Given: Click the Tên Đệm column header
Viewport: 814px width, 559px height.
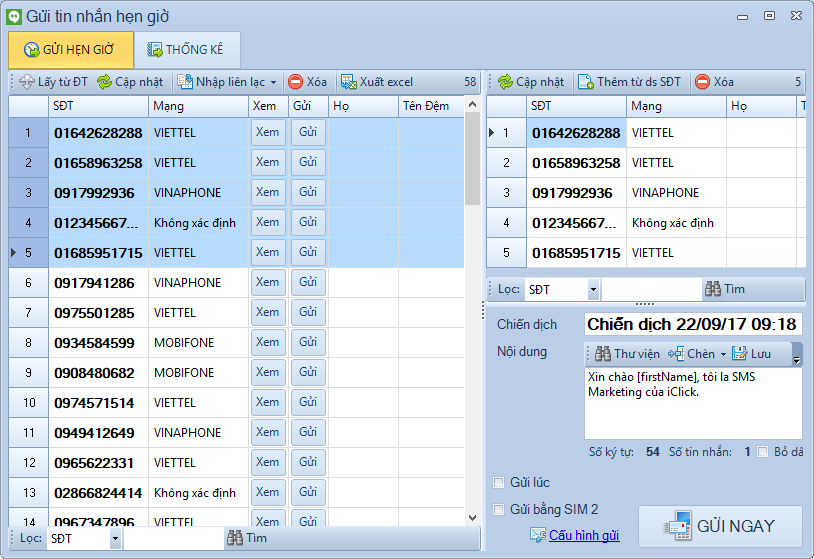Looking at the screenshot, I should point(431,106).
